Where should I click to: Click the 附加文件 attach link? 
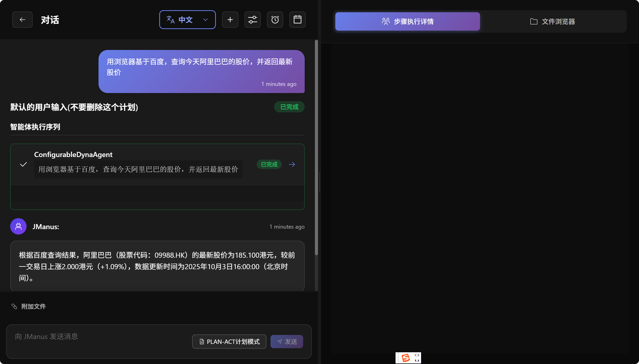[33, 306]
